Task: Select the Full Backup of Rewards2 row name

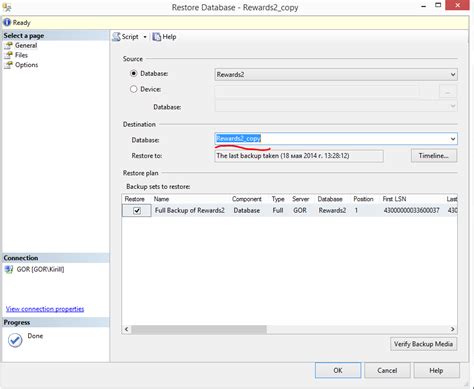Action: [189, 210]
